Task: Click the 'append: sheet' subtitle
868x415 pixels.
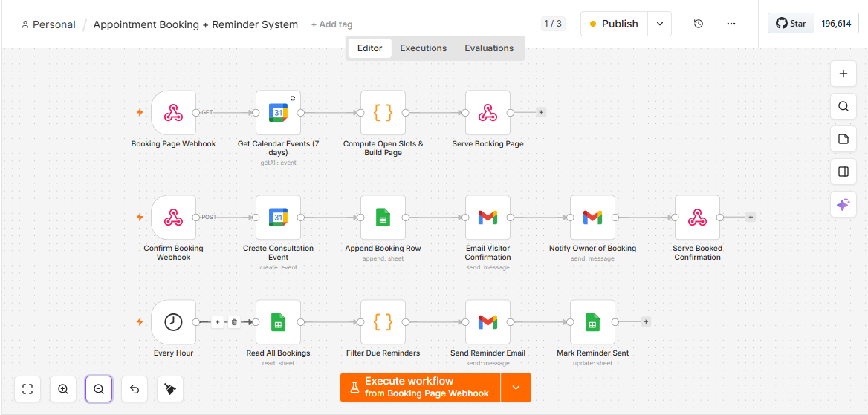Action: (x=383, y=258)
